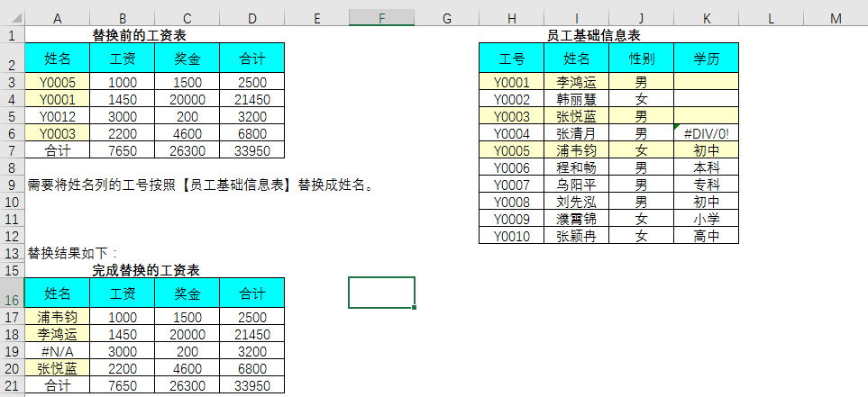Screen dimensions: 868x397
Task: Select the Y0010 cell
Action: tap(511, 236)
